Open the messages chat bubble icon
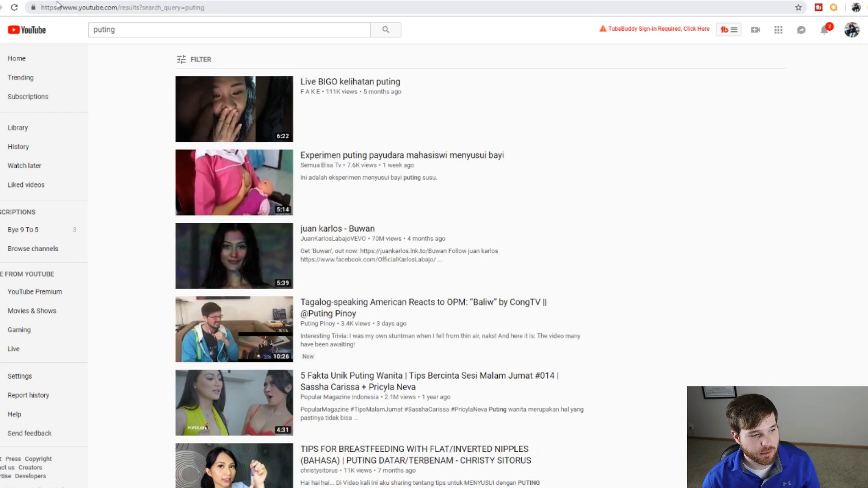868x488 pixels. point(801,30)
